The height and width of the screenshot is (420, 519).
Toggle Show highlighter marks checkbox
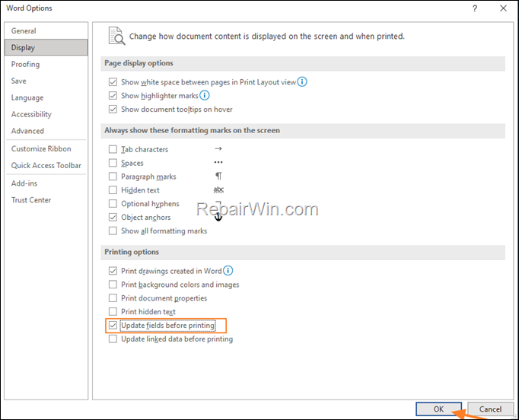tap(113, 96)
